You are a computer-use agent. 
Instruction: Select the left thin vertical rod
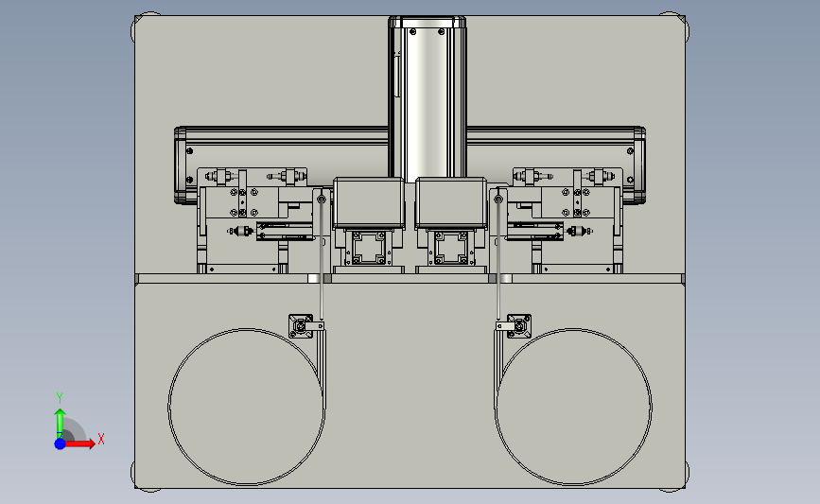(x=322, y=259)
